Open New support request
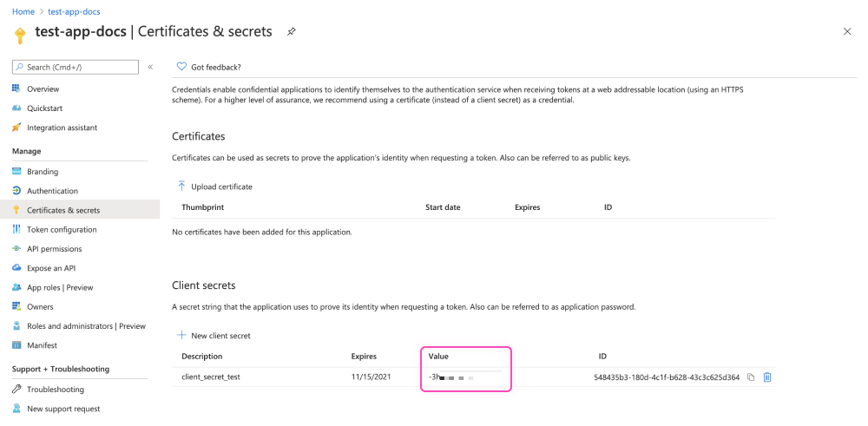 click(63, 409)
